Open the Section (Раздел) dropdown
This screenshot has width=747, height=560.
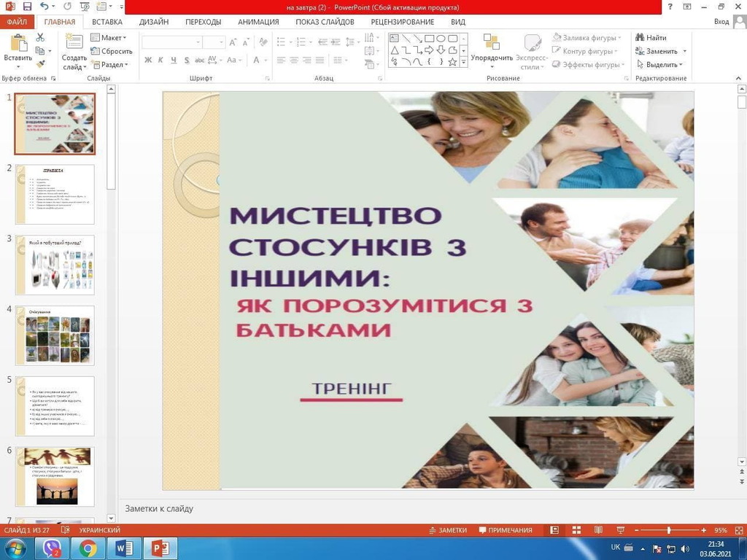click(x=109, y=65)
